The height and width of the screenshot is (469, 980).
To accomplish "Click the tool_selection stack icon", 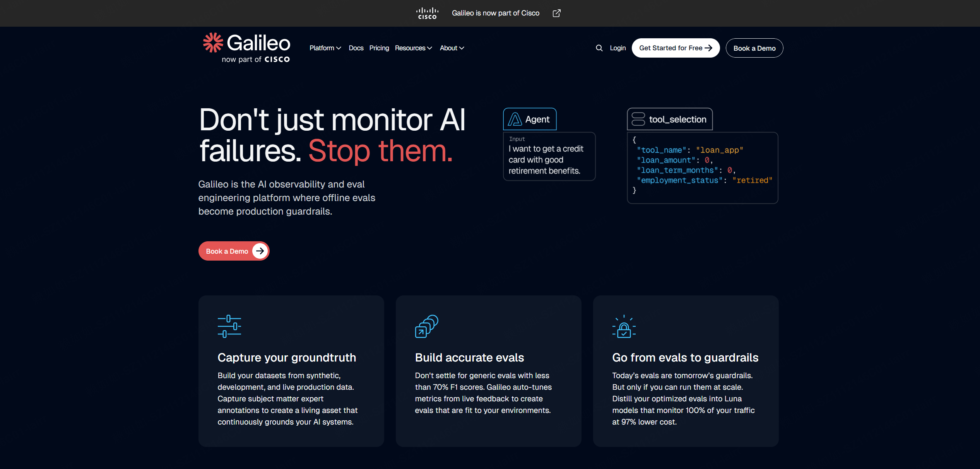I will [638, 119].
